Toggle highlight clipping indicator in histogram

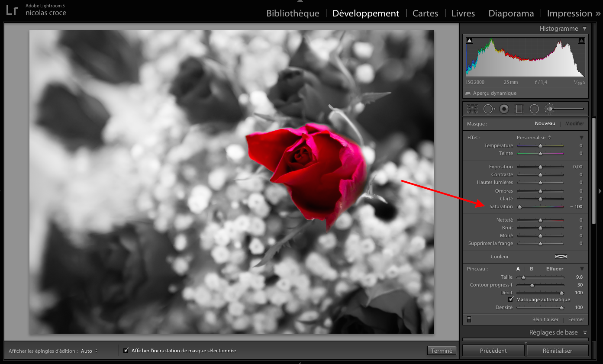point(581,41)
